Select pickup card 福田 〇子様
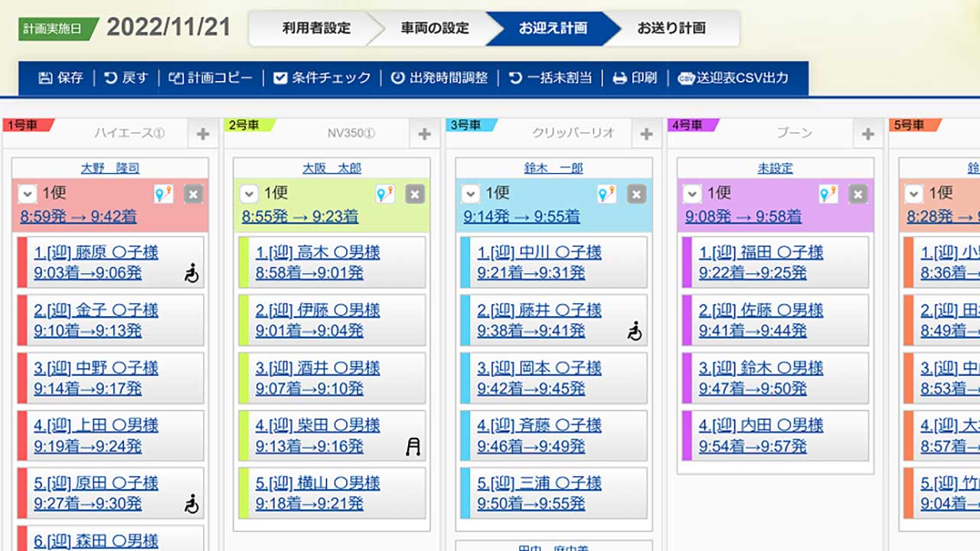980x551 pixels. coord(776,262)
